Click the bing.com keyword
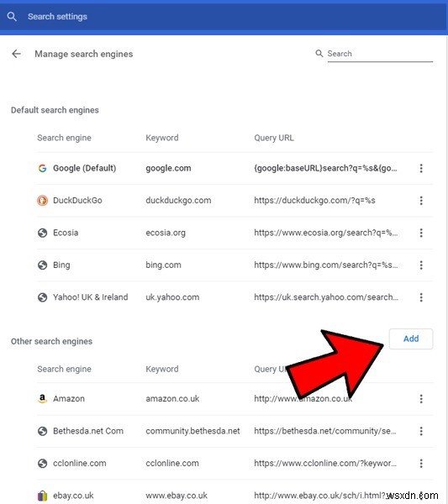The width and height of the screenshot is (448, 504). (x=163, y=265)
